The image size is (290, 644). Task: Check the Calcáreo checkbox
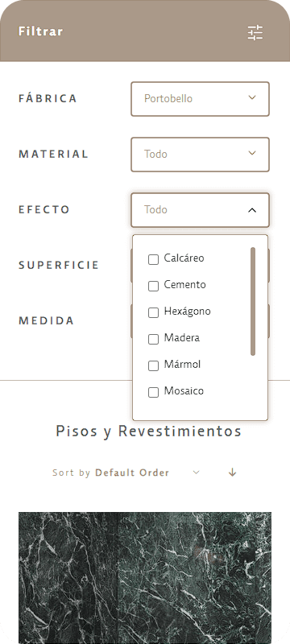click(x=153, y=259)
